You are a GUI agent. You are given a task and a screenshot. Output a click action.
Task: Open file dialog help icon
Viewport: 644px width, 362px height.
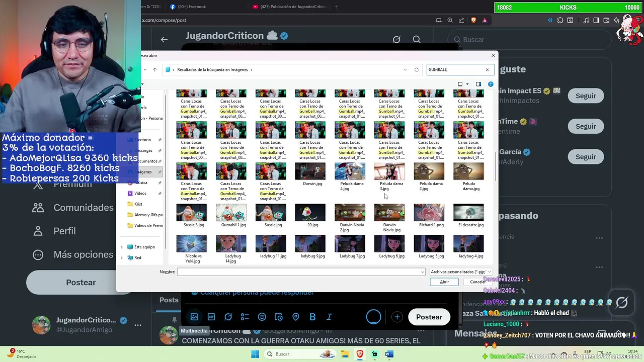(x=491, y=84)
